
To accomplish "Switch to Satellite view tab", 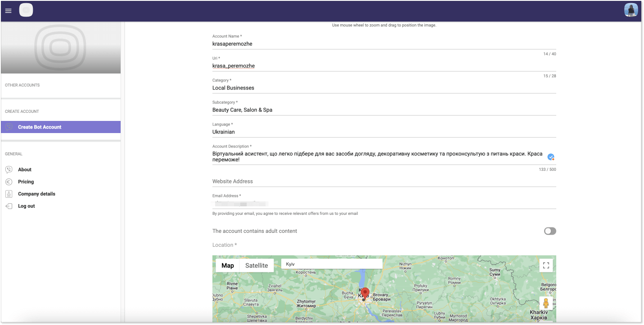I will [257, 266].
